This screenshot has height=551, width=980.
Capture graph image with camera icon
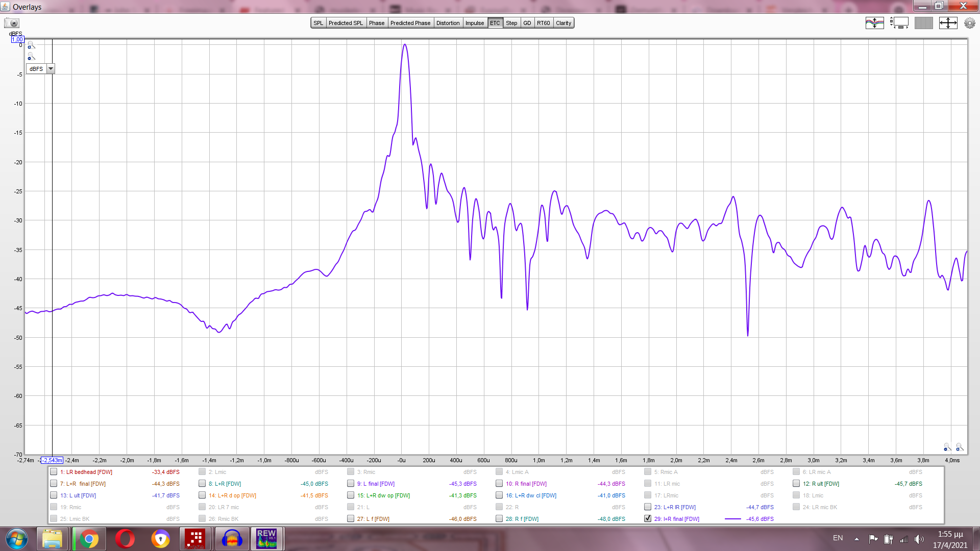pyautogui.click(x=11, y=23)
